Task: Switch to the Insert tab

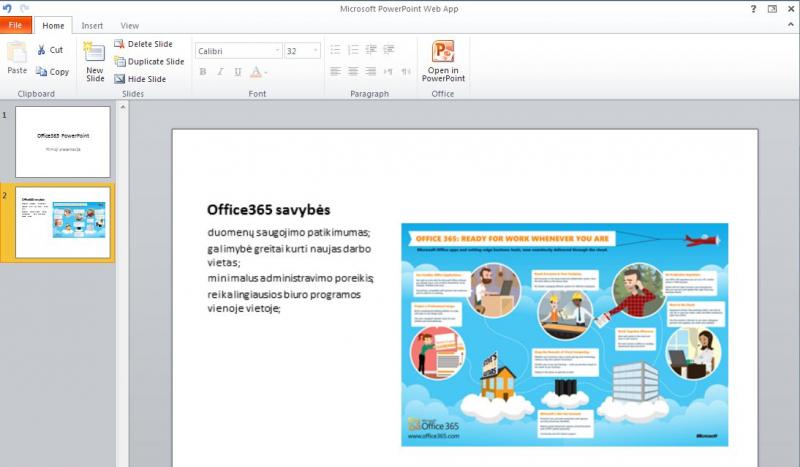Action: point(92,26)
